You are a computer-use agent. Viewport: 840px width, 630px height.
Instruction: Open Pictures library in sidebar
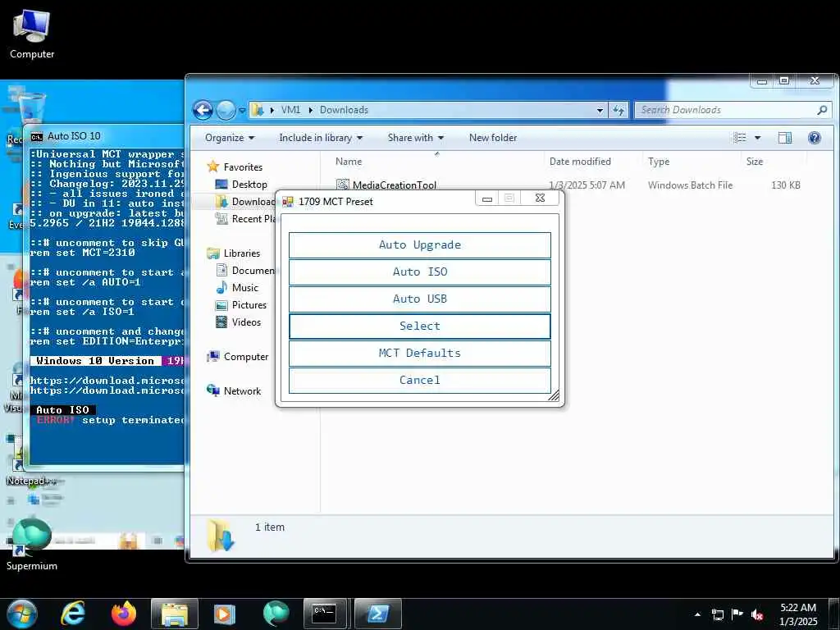[x=249, y=305]
